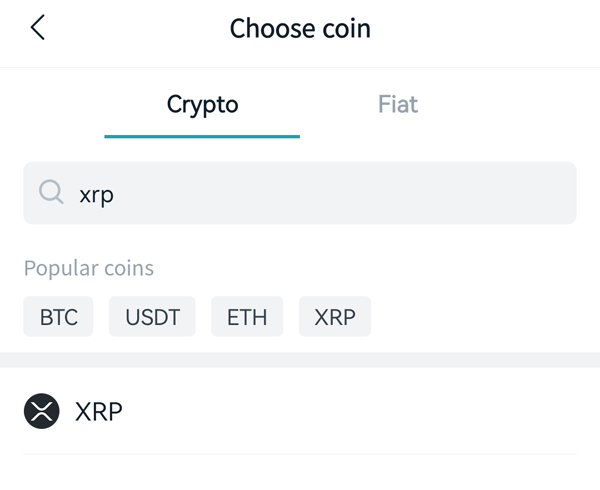The image size is (600, 490).
Task: Switch to the Crypto tab
Action: tap(202, 104)
